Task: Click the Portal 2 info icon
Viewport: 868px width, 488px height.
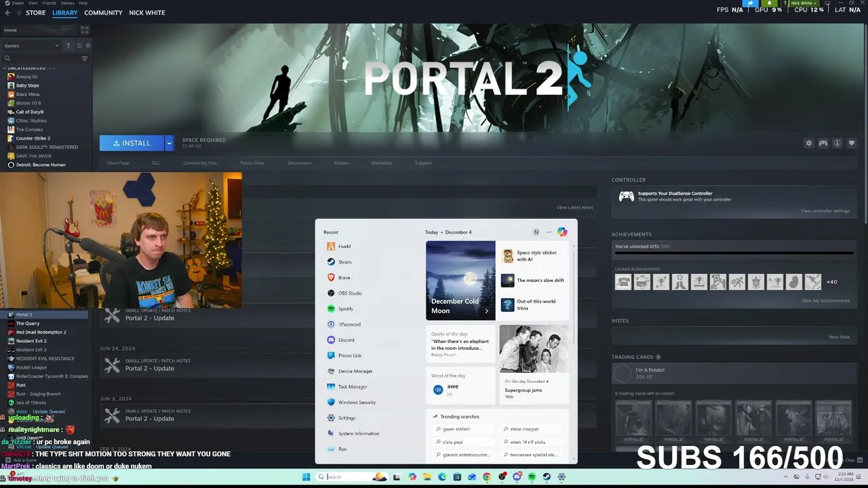Action: click(837, 143)
